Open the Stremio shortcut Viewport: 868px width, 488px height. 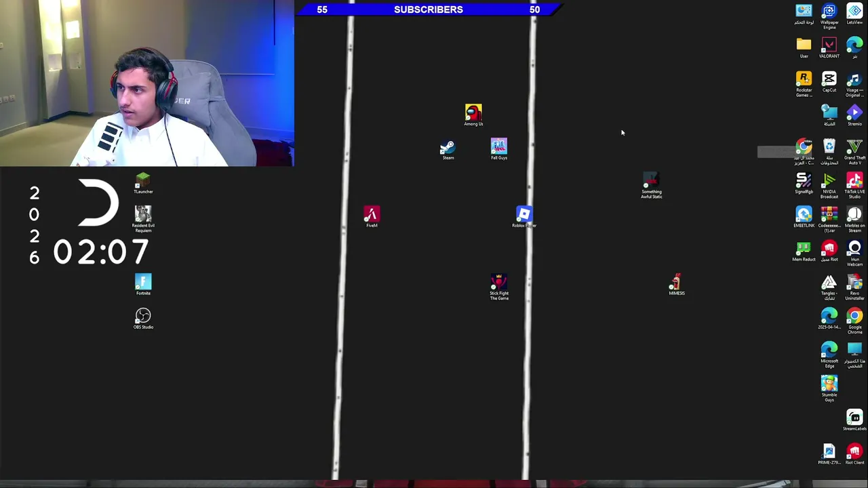(854, 115)
